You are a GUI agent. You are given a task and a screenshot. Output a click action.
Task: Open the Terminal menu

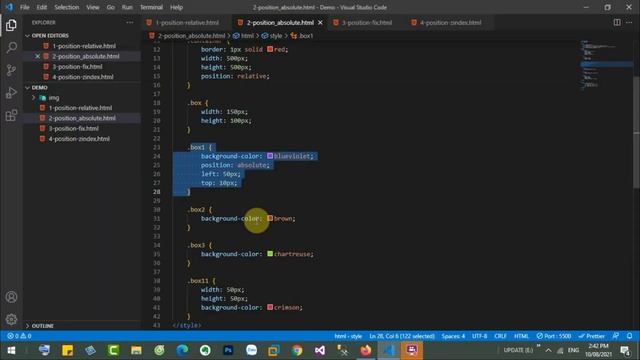click(151, 7)
